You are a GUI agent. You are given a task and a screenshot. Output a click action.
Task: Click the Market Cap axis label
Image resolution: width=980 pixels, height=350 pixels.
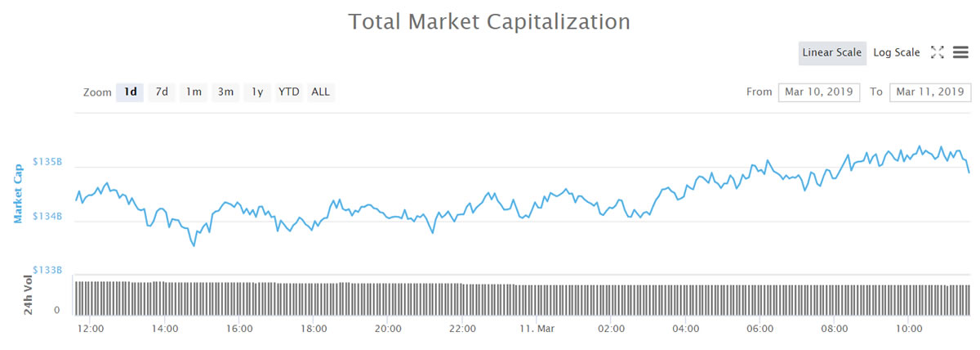pos(18,193)
